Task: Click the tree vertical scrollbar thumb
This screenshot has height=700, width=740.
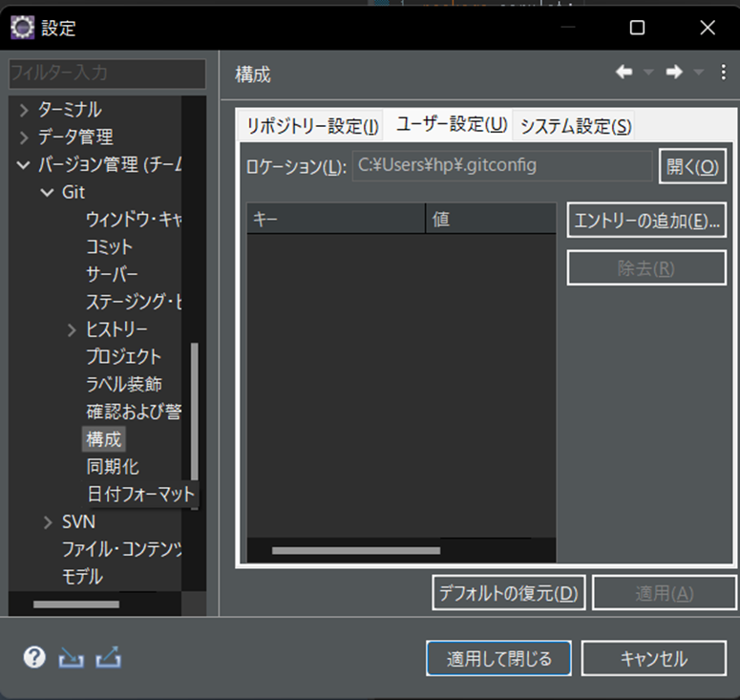Action: pyautogui.click(x=194, y=411)
